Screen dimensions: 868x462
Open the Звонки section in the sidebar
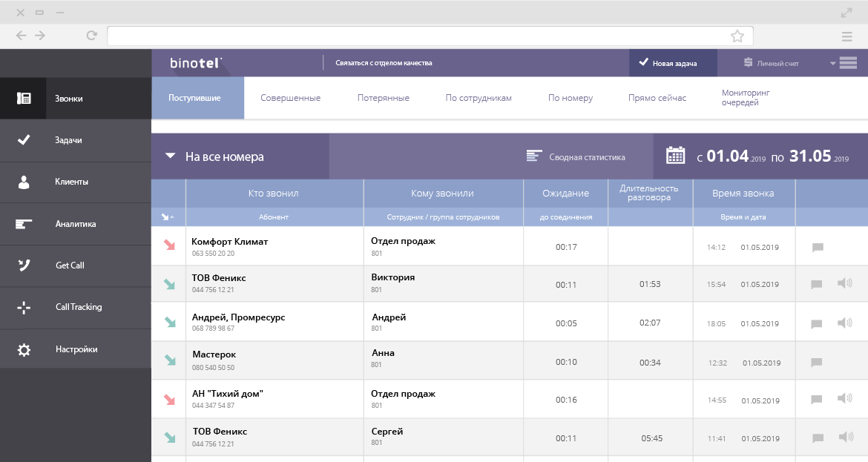tap(75, 99)
